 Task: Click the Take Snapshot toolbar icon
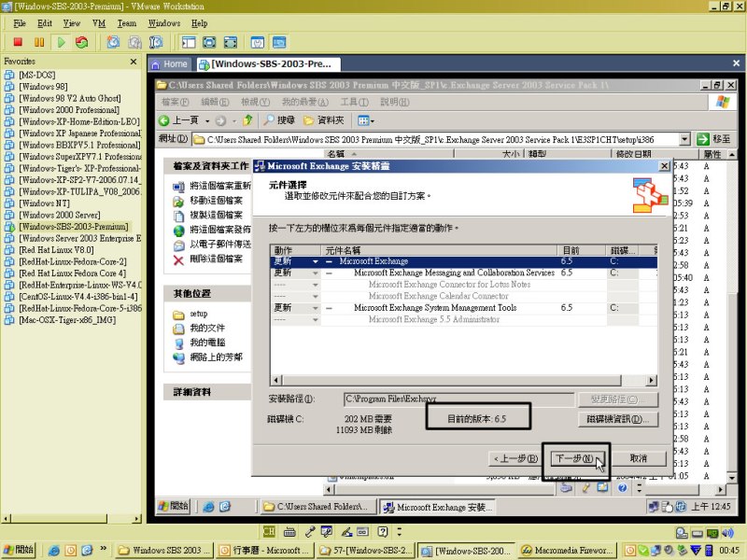[113, 42]
